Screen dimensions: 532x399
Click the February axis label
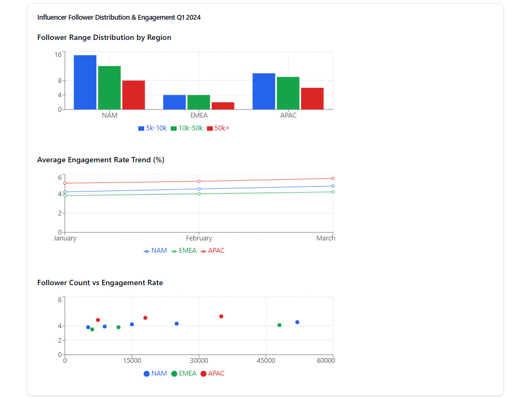(x=199, y=238)
